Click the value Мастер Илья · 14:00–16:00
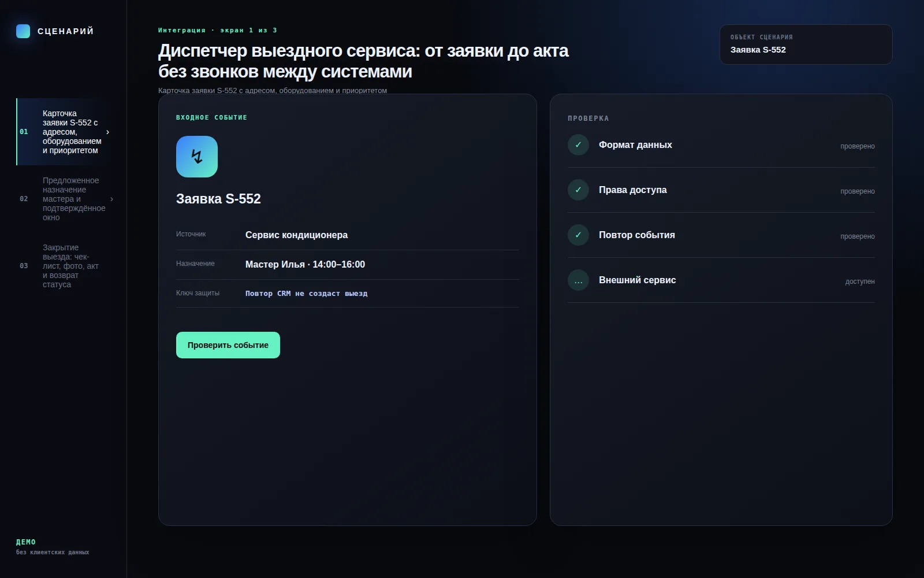 (x=305, y=265)
